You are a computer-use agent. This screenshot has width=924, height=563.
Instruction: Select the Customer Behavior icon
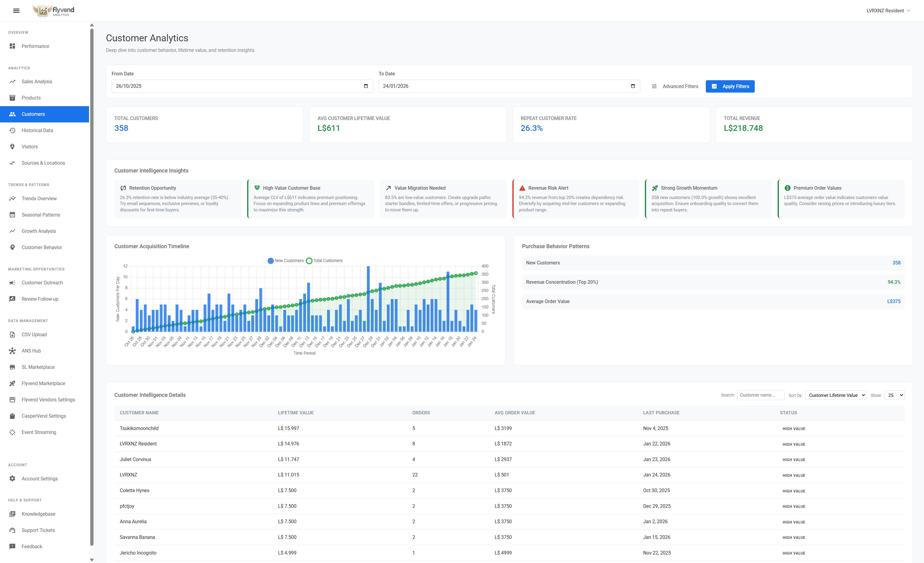click(12, 247)
